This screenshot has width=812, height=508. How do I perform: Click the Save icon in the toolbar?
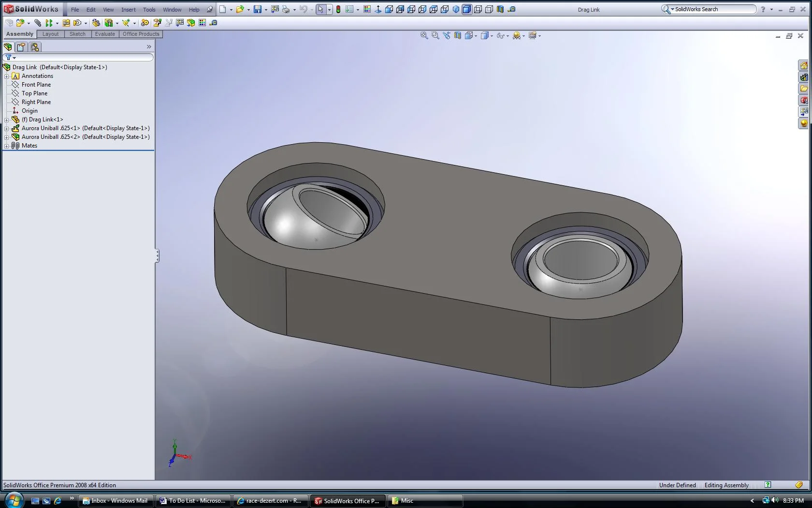pos(258,9)
